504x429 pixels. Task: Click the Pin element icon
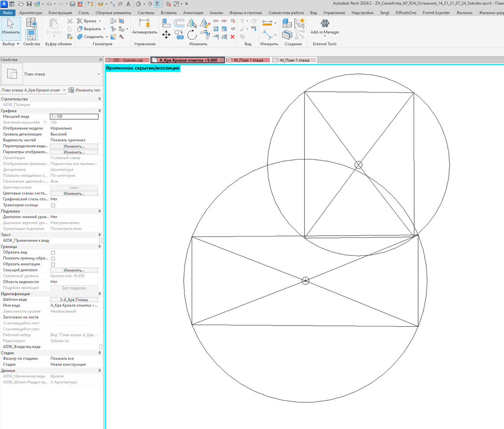point(233,29)
